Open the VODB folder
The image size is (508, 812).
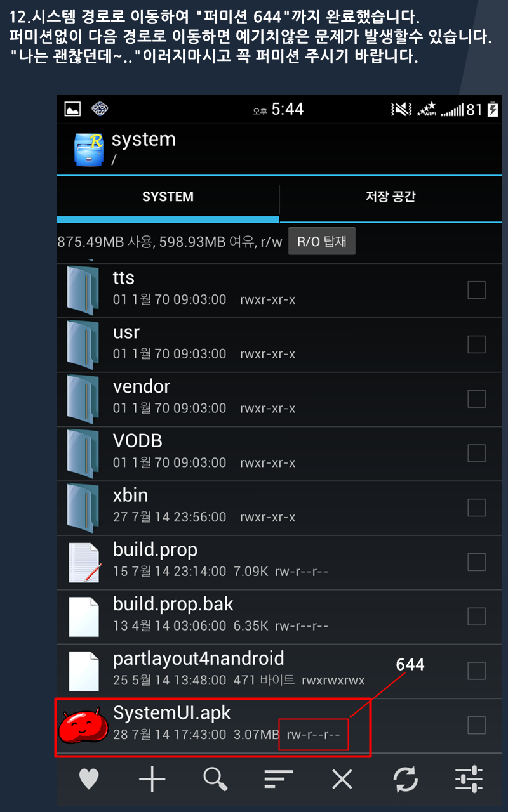click(x=279, y=453)
